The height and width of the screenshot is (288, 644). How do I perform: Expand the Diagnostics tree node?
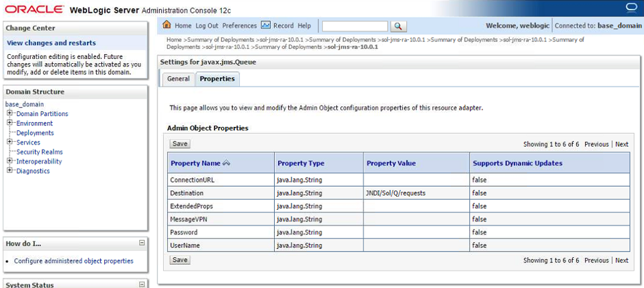[10, 171]
